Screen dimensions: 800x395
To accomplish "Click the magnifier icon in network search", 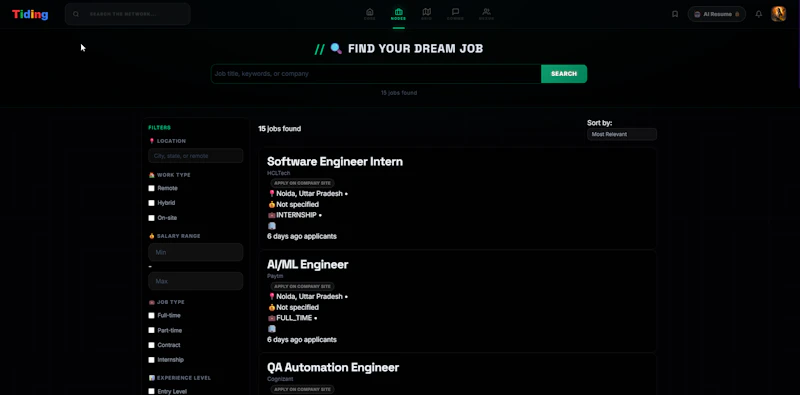I will pos(76,14).
